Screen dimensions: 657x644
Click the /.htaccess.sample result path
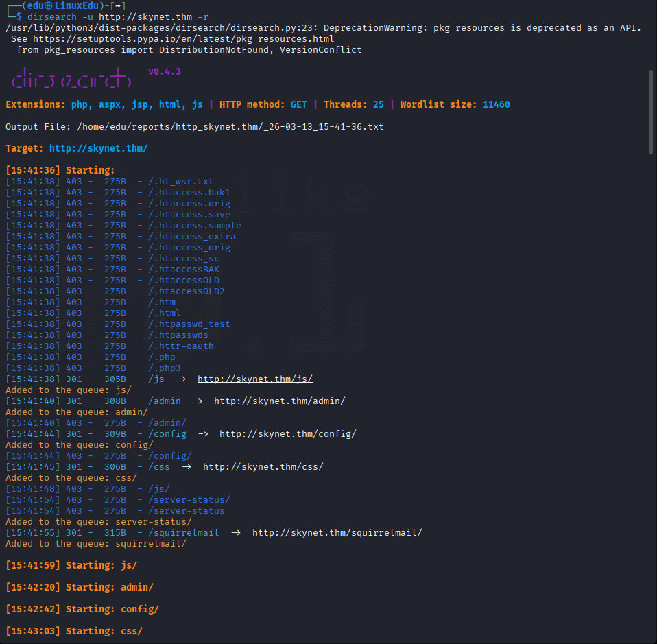pyautogui.click(x=194, y=226)
